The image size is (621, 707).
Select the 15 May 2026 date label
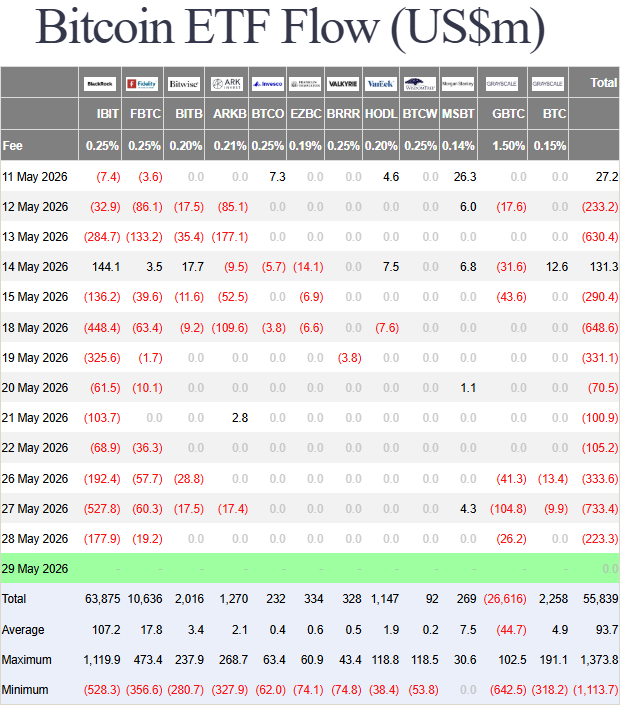coord(35,297)
